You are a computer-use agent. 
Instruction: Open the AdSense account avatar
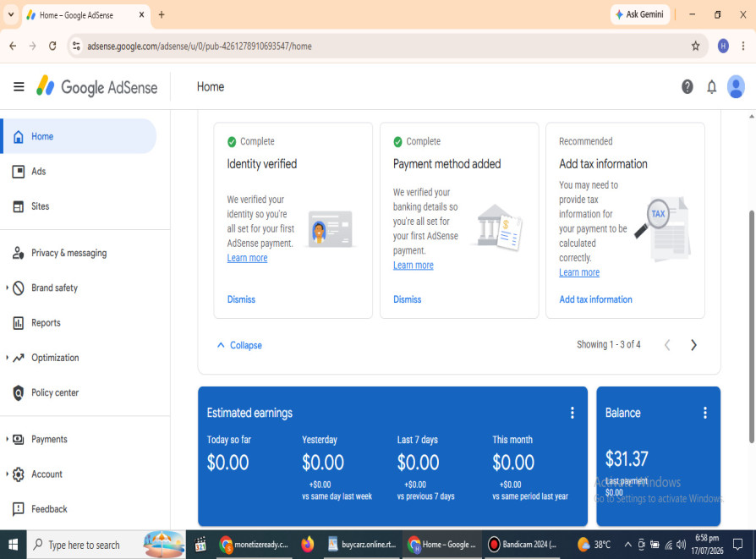[x=736, y=87]
